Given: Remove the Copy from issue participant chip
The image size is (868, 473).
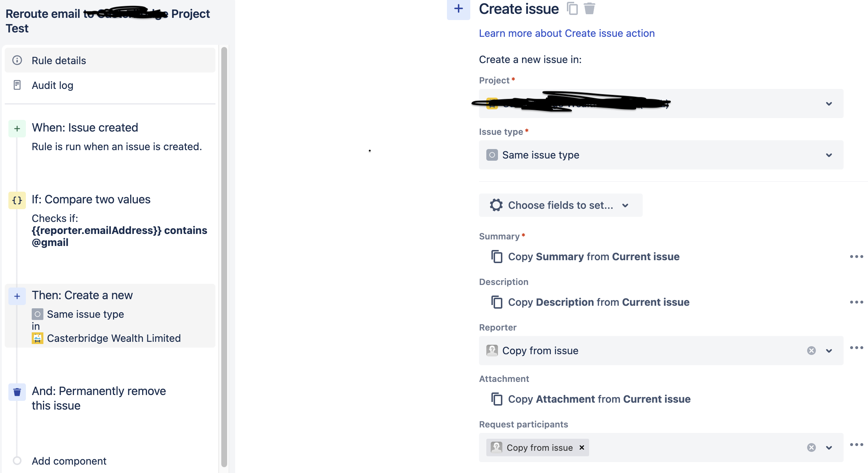Looking at the screenshot, I should coord(581,447).
